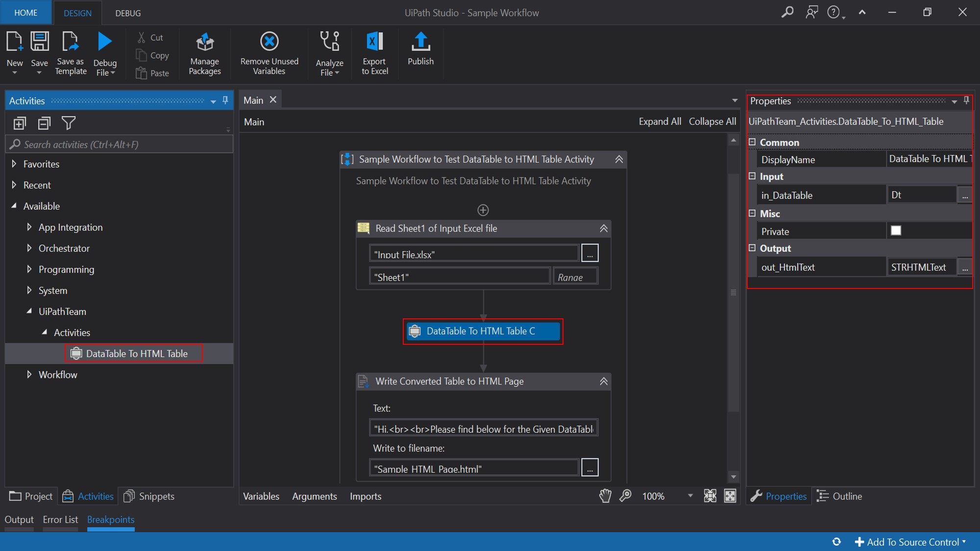Click the Search activities field
Image resolution: width=980 pixels, height=551 pixels.
coord(119,144)
